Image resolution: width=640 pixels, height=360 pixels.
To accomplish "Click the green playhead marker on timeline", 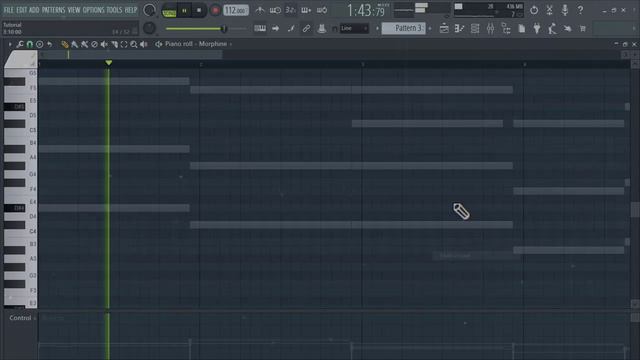I will (x=109, y=62).
